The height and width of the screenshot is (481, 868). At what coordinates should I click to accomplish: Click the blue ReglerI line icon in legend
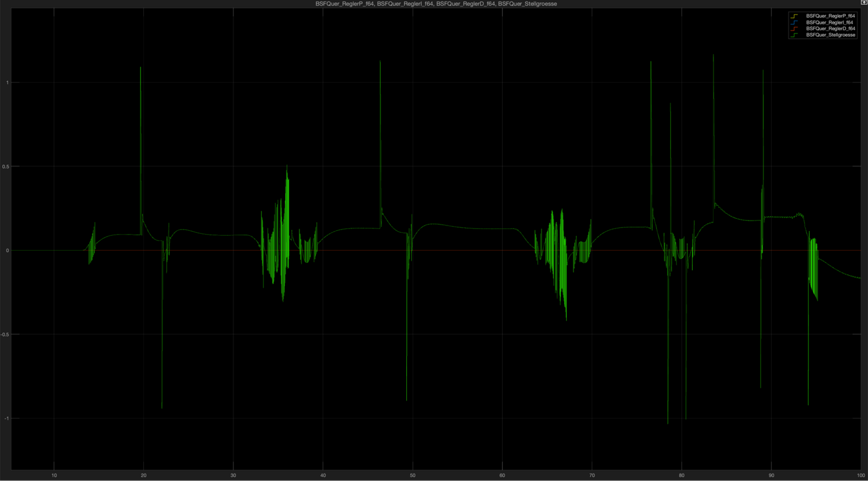tap(795, 22)
